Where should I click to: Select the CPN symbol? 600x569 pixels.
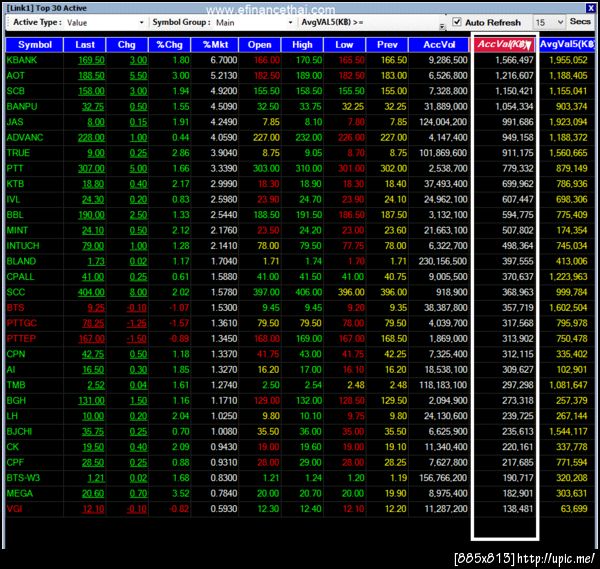[16, 354]
